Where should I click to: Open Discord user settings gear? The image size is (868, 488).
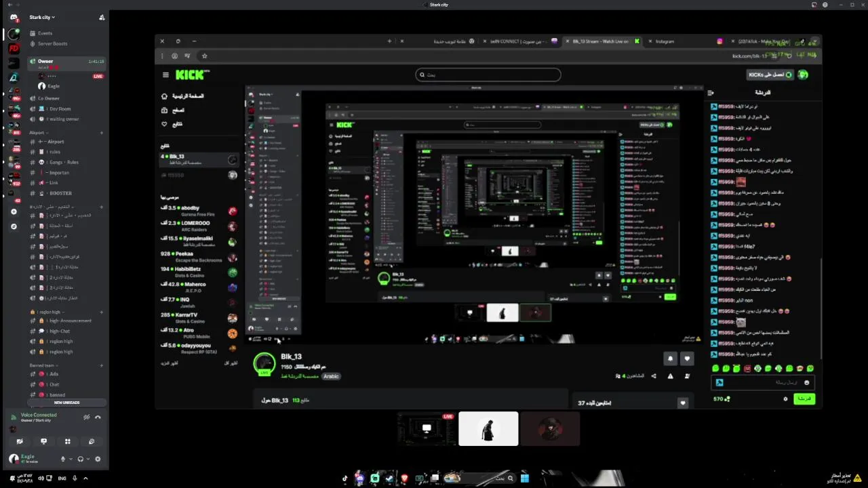point(98,459)
